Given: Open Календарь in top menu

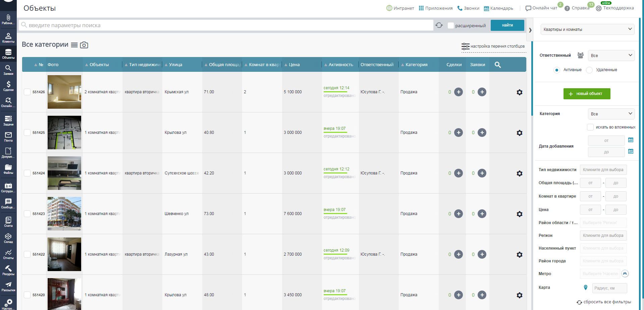Looking at the screenshot, I should [x=498, y=8].
